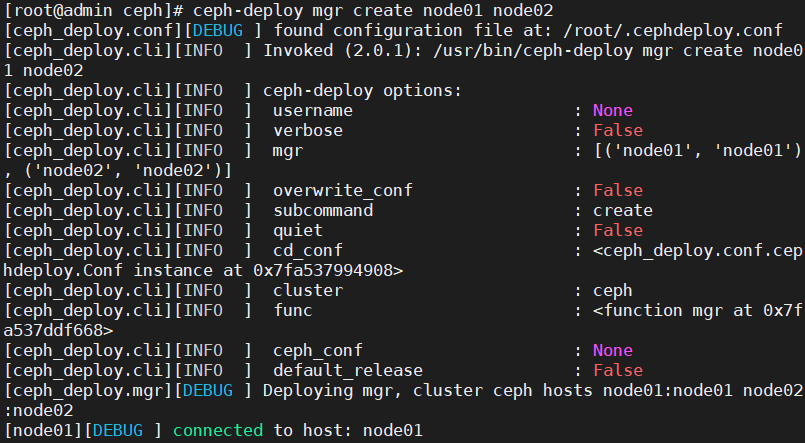Click the 'mgr' option name
The image size is (805, 443).
click(288, 150)
